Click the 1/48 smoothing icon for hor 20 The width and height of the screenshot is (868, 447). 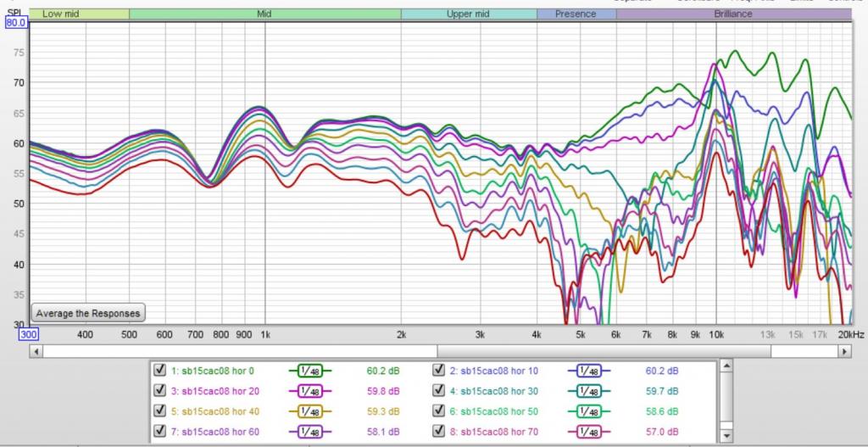[309, 391]
